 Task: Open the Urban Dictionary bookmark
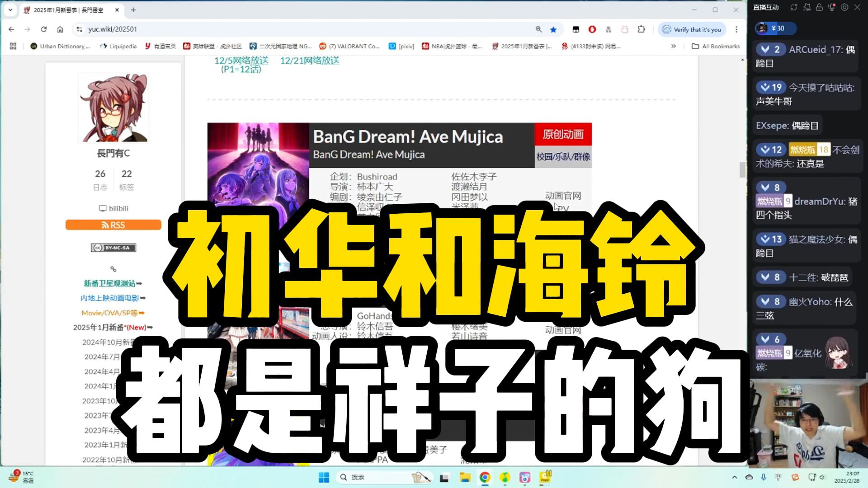(x=60, y=46)
